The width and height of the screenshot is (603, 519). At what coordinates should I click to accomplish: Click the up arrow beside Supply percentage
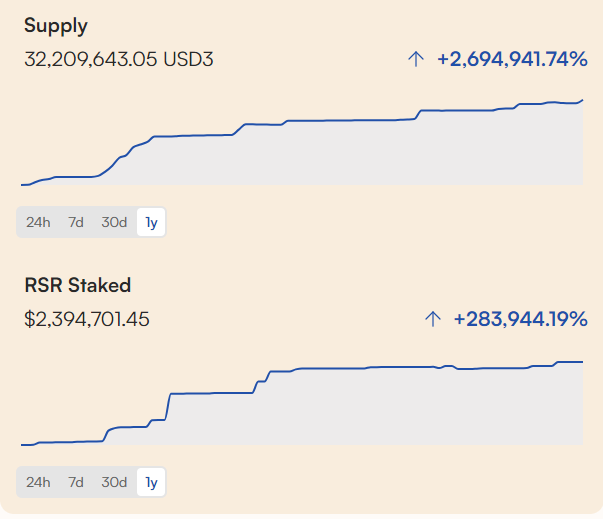(416, 59)
